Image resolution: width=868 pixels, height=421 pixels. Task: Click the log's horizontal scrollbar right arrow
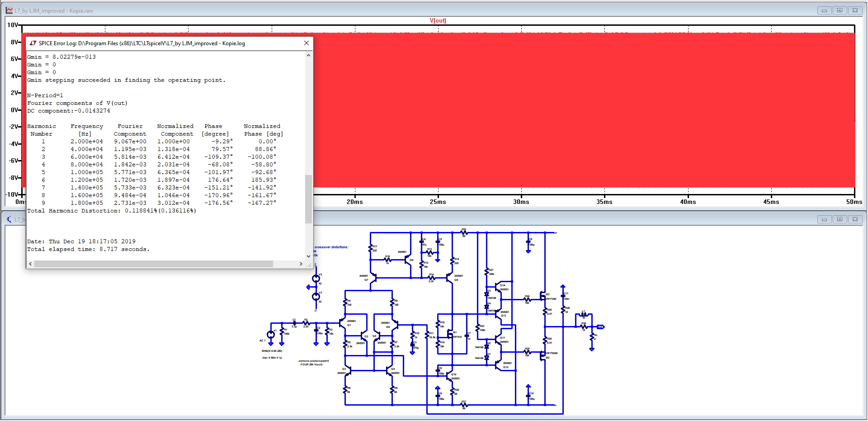pyautogui.click(x=301, y=264)
